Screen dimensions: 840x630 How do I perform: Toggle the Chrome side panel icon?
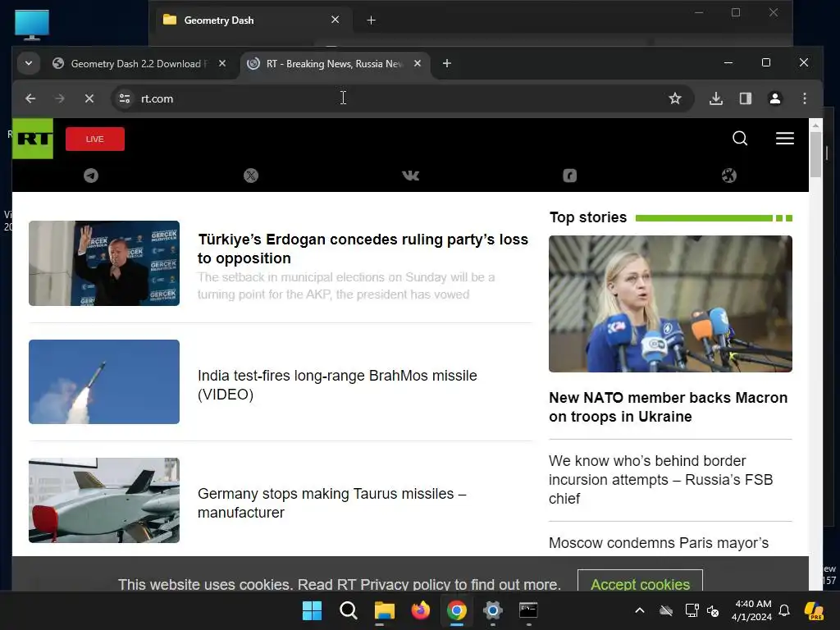(x=746, y=98)
